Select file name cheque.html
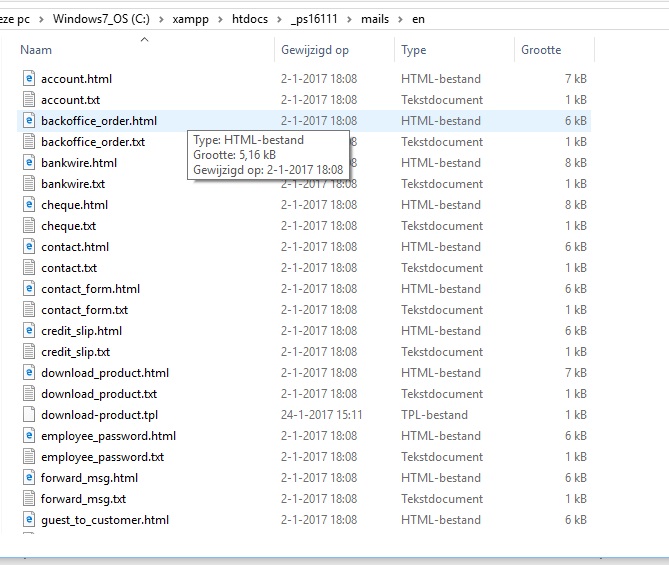Viewport: 669px width, 565px height. click(x=75, y=205)
